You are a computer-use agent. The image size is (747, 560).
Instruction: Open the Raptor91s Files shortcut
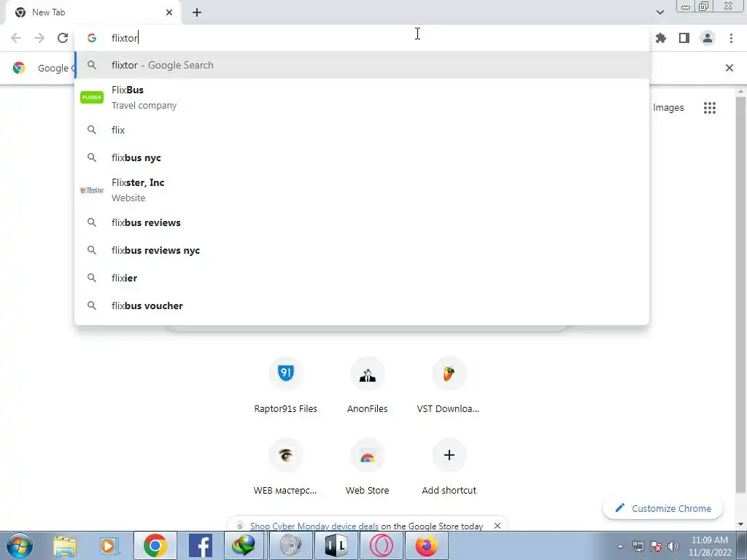[285, 386]
